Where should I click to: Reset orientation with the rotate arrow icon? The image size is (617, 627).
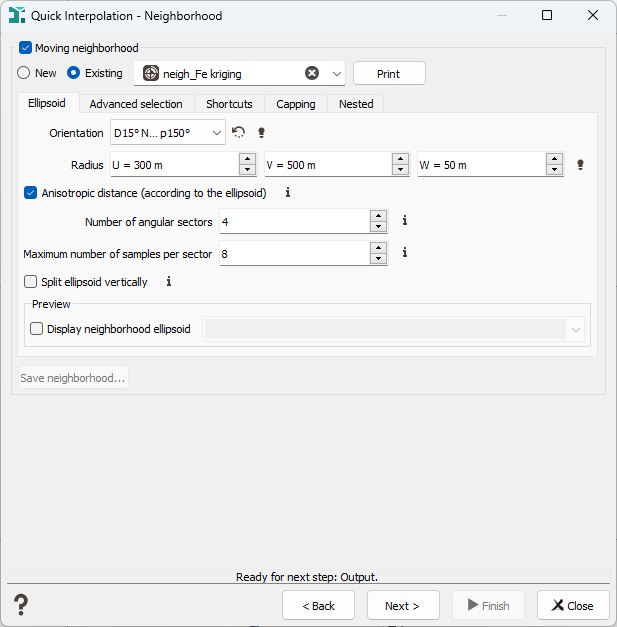coord(238,132)
